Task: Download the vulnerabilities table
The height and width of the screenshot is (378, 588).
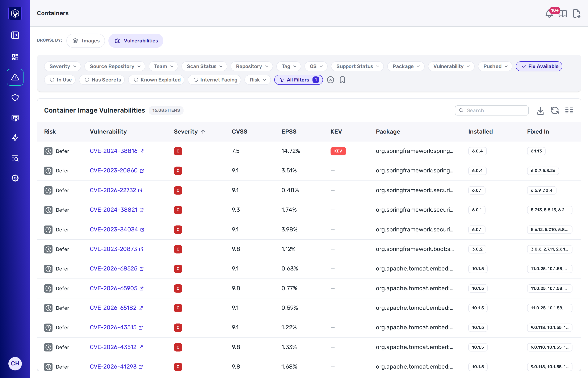Action: 540,110
